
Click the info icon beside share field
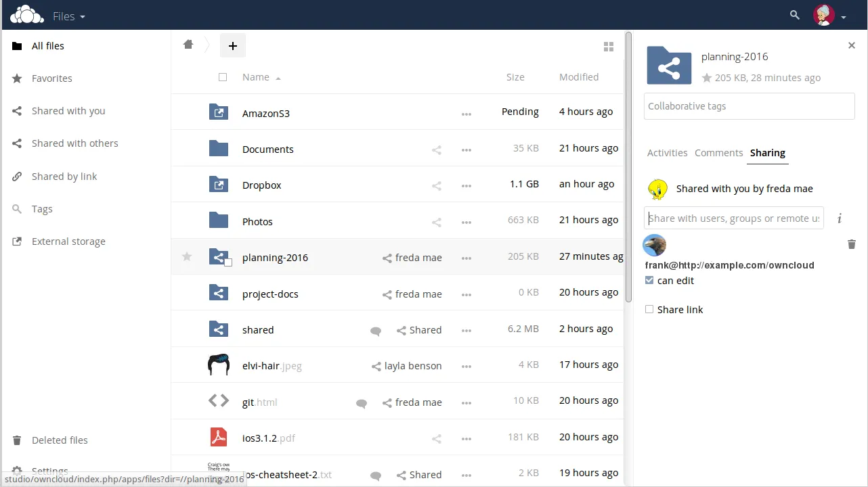840,218
